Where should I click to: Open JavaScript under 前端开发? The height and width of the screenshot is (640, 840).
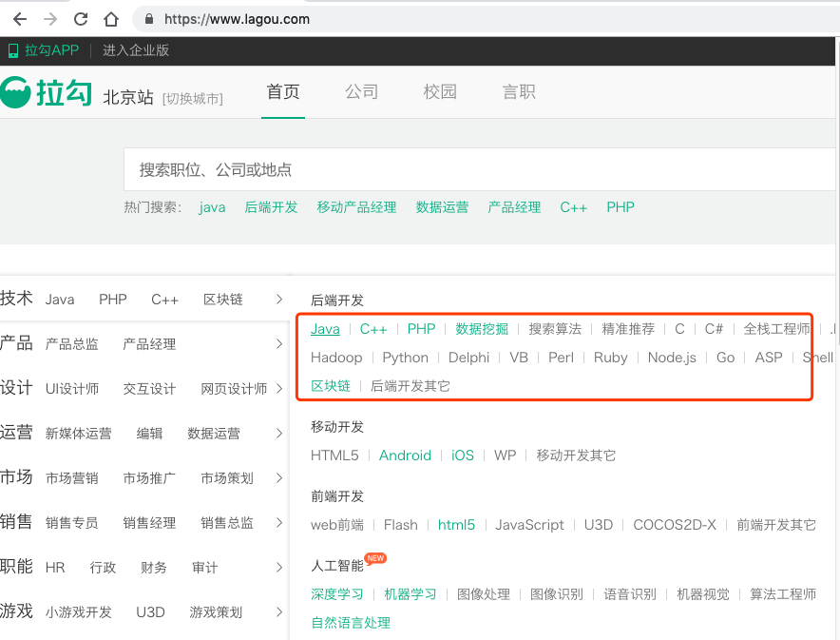pos(529,525)
